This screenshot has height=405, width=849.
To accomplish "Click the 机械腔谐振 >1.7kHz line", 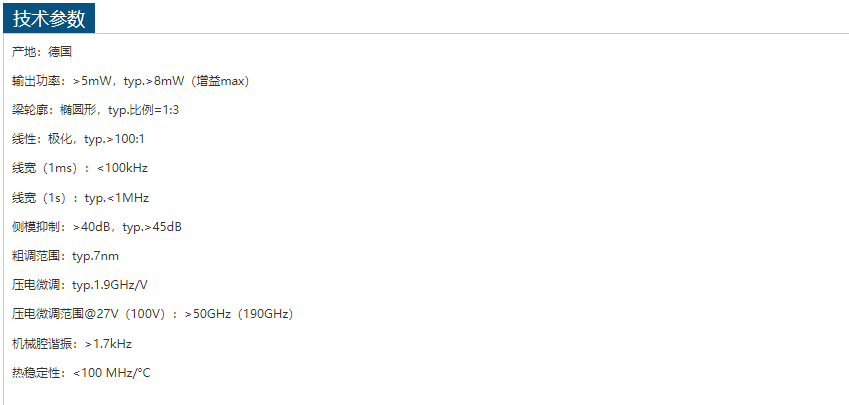I will [72, 344].
